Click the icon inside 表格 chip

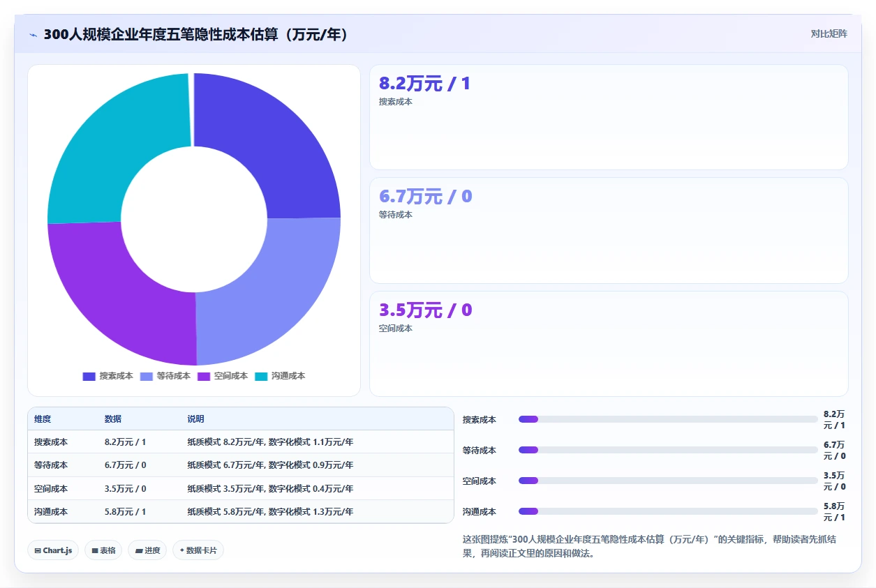(x=95, y=551)
